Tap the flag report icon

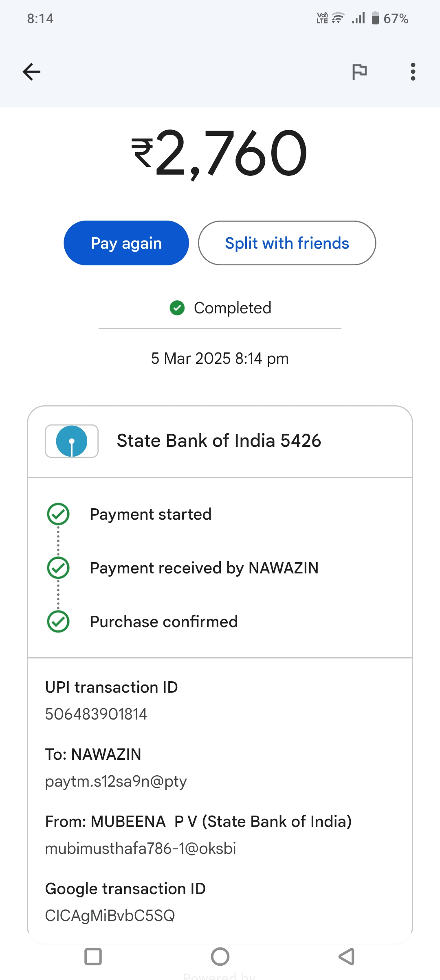pos(359,72)
